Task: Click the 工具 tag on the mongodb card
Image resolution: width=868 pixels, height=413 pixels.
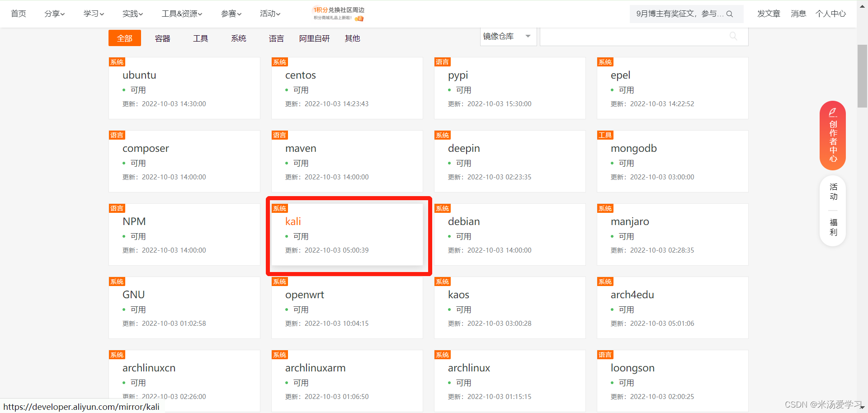Action: point(605,135)
